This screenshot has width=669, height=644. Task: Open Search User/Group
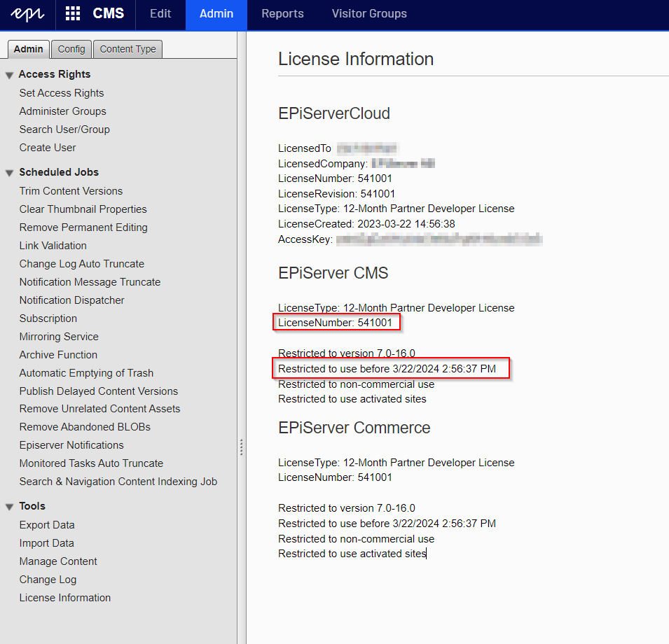click(64, 129)
